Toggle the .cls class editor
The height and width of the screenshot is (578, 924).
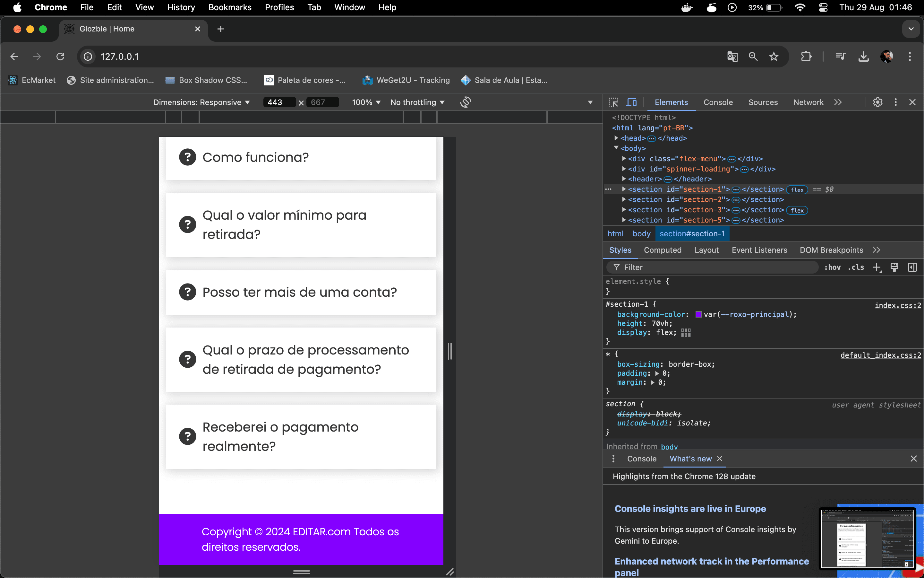click(856, 267)
